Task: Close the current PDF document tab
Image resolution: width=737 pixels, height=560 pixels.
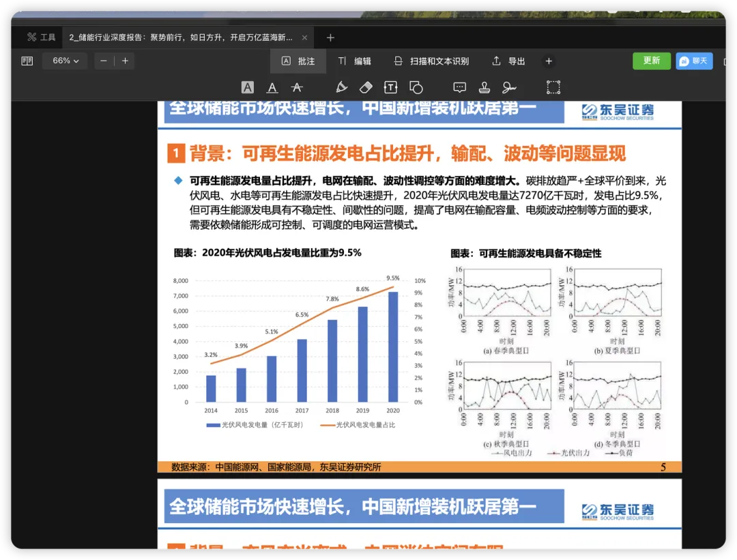Action: (x=304, y=38)
